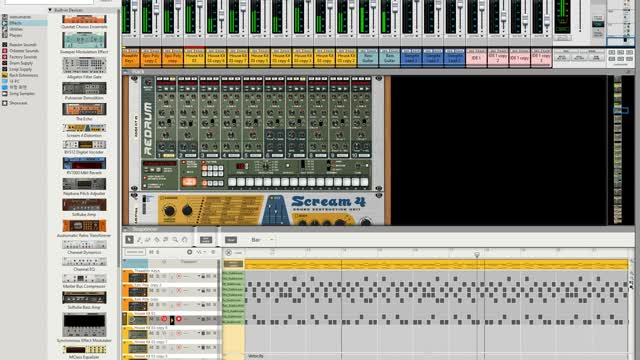The height and width of the screenshot is (360, 640).
Task: Choose the Alligator Filter Gate device
Action: 84,65
